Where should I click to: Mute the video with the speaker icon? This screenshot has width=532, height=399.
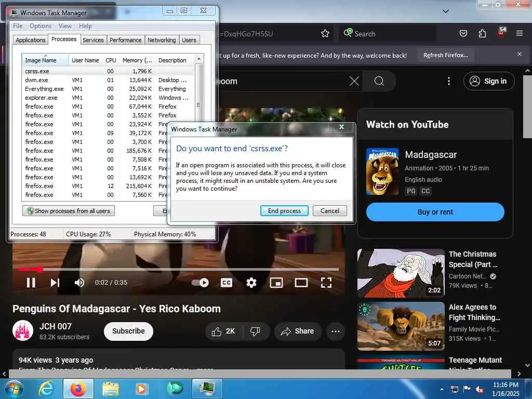point(79,283)
